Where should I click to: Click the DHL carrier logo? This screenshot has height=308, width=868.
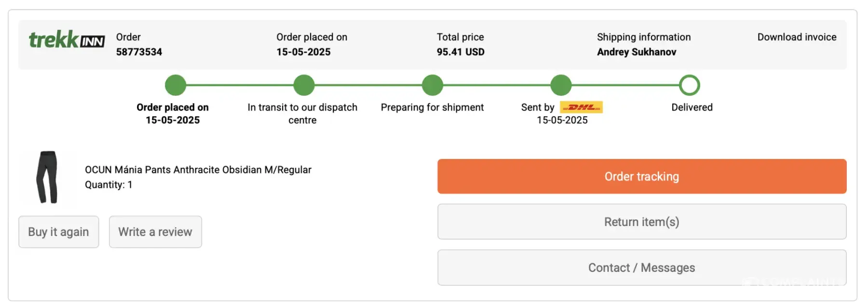click(x=581, y=107)
